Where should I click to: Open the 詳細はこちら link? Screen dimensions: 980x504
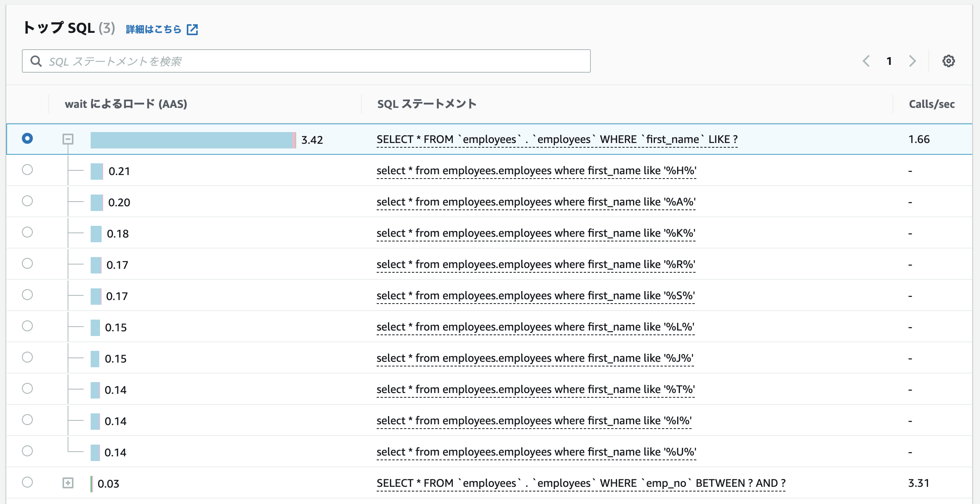coord(154,29)
